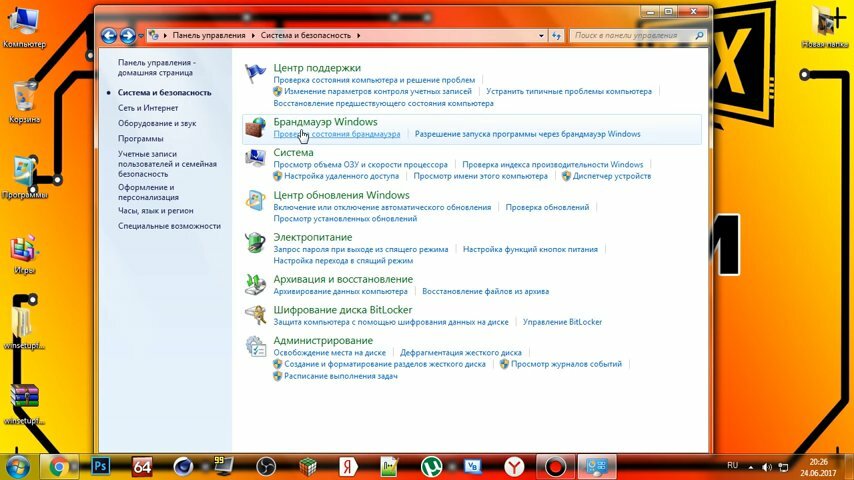Viewport: 854px width, 480px height.
Task: Open the red record button taskbar icon
Action: [556, 467]
